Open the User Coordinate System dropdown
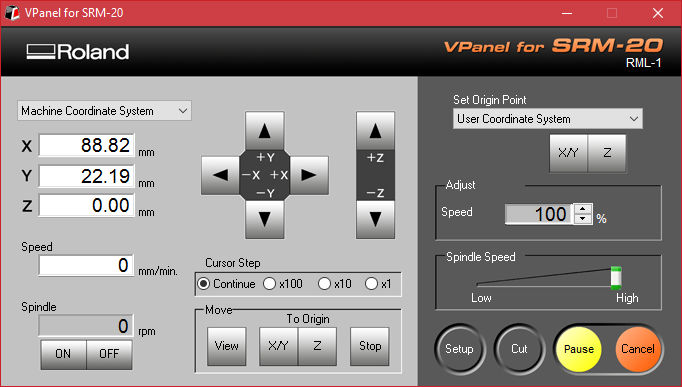This screenshot has width=682, height=387. [x=548, y=119]
